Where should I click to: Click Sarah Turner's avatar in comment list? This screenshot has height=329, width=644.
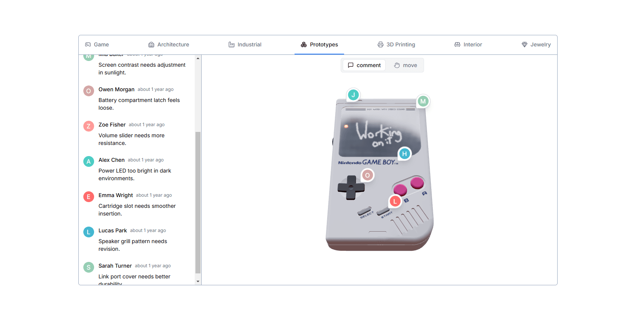[89, 267]
